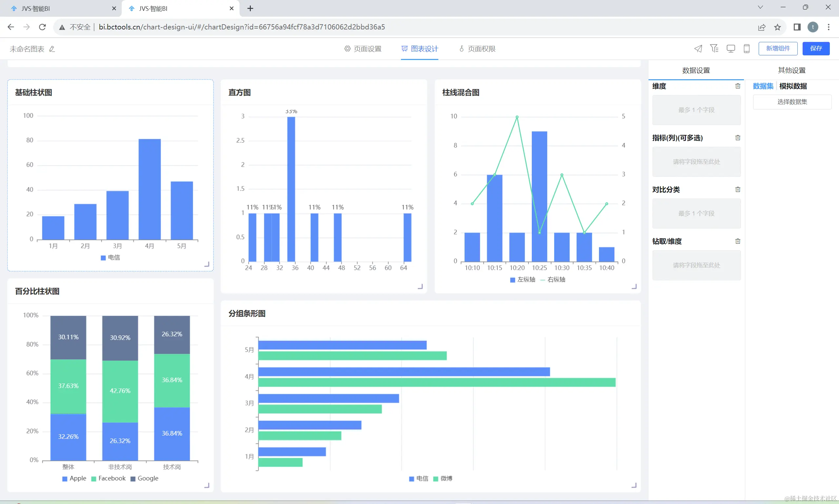Click the paper plane publish icon
The width and height of the screenshot is (839, 504).
click(698, 48)
